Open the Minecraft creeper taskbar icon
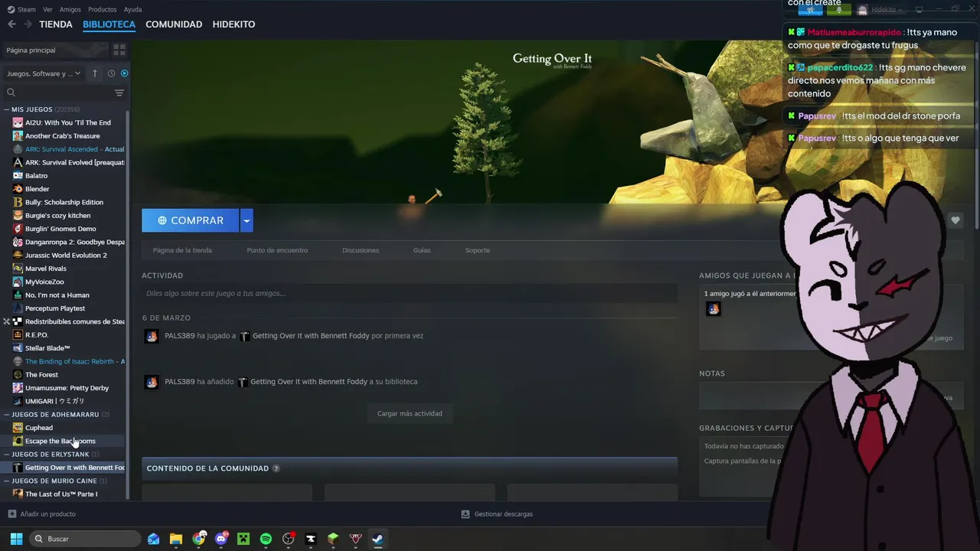 tap(244, 539)
